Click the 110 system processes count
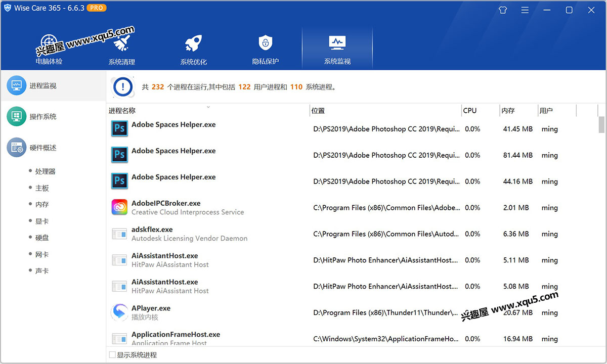Viewport: 607px width, 364px height. pyautogui.click(x=296, y=87)
